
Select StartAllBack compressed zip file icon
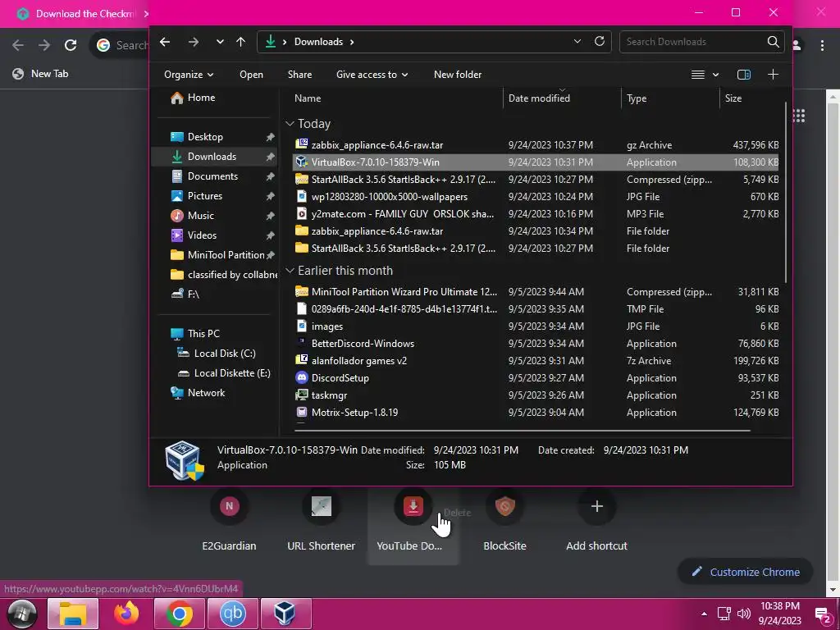click(302, 179)
